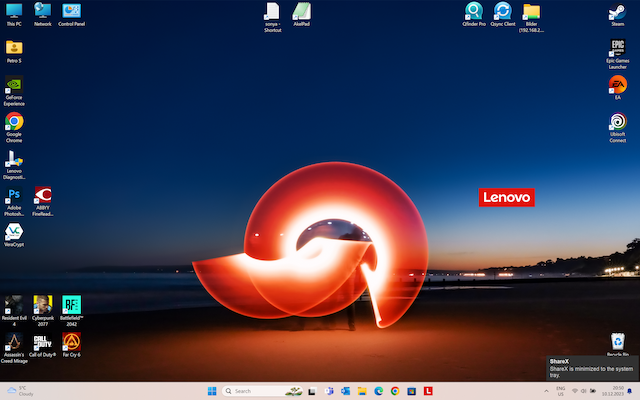Open the Steam desktop shortcut
Image resolution: width=640 pixels, height=400 pixels.
(x=617, y=12)
